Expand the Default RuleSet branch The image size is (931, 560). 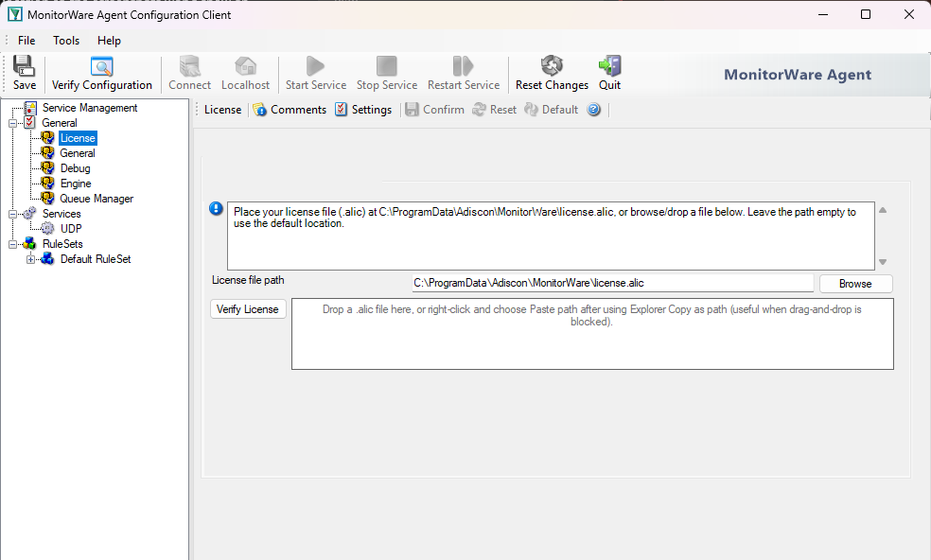[x=30, y=259]
